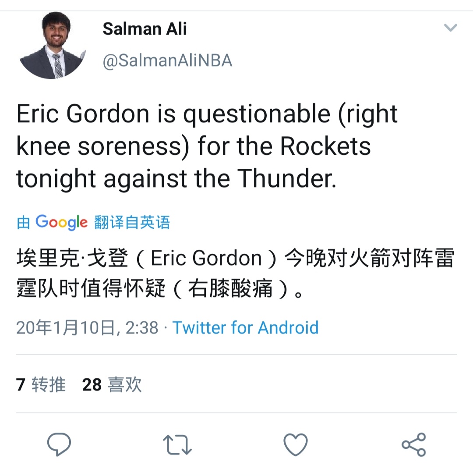Expand the tweet options chevron menu
473x476 pixels.
click(x=450, y=28)
